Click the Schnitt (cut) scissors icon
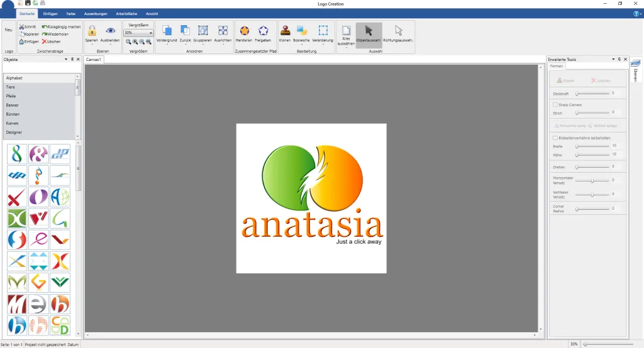Screen dimensions: 644x348 [22, 26]
